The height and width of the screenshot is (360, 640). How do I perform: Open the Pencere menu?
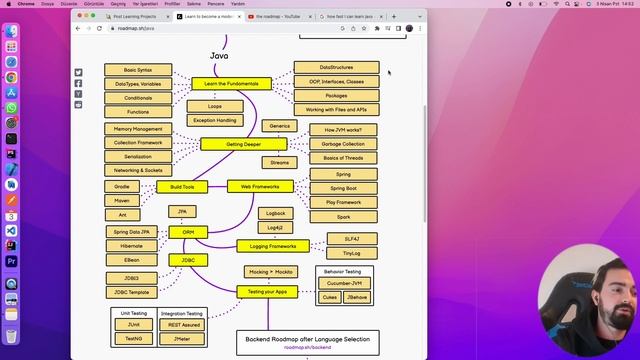click(216, 4)
